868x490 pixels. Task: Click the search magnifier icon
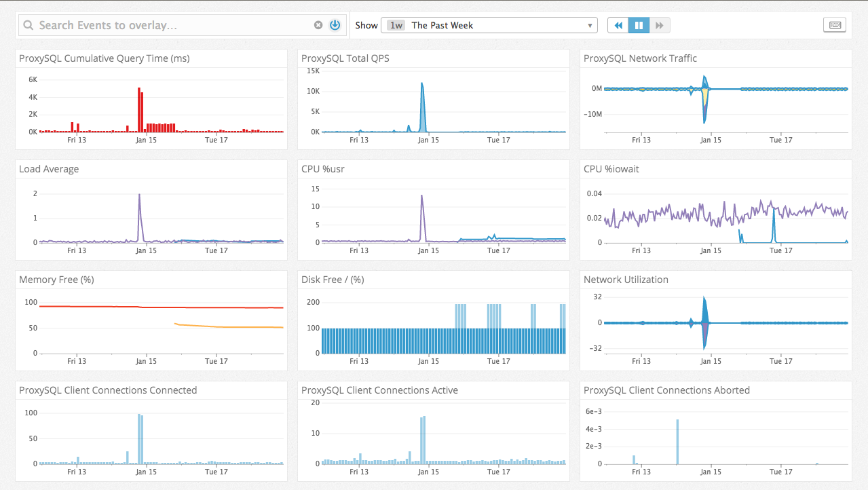(x=28, y=25)
